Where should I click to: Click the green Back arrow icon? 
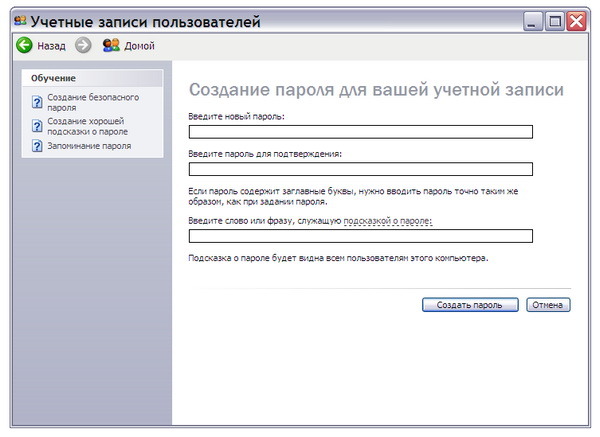[x=24, y=45]
